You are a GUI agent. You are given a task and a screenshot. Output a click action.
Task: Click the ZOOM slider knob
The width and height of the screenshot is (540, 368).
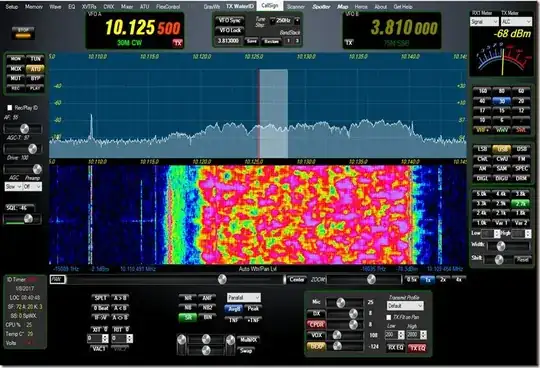[x=371, y=279]
